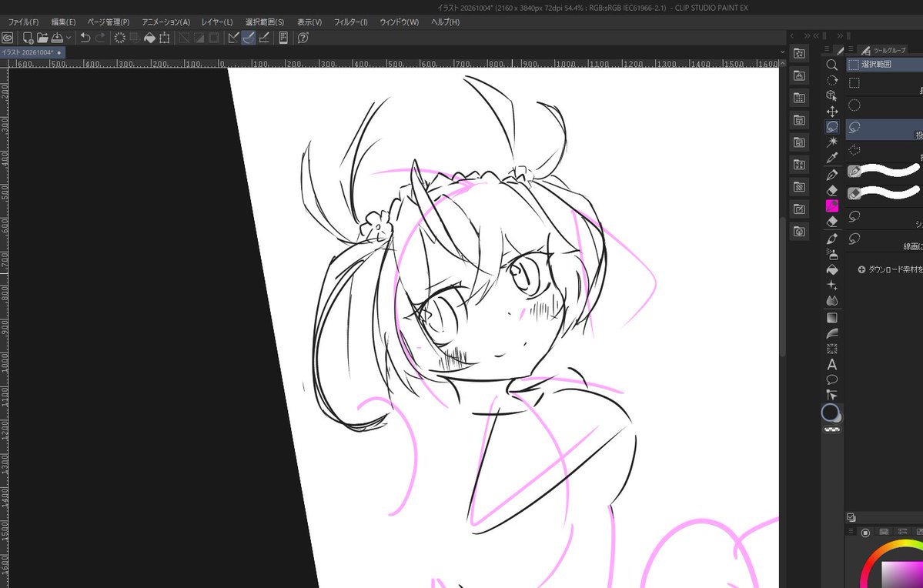Open the ファイル(F) menu
The width and height of the screenshot is (923, 588).
tap(23, 22)
